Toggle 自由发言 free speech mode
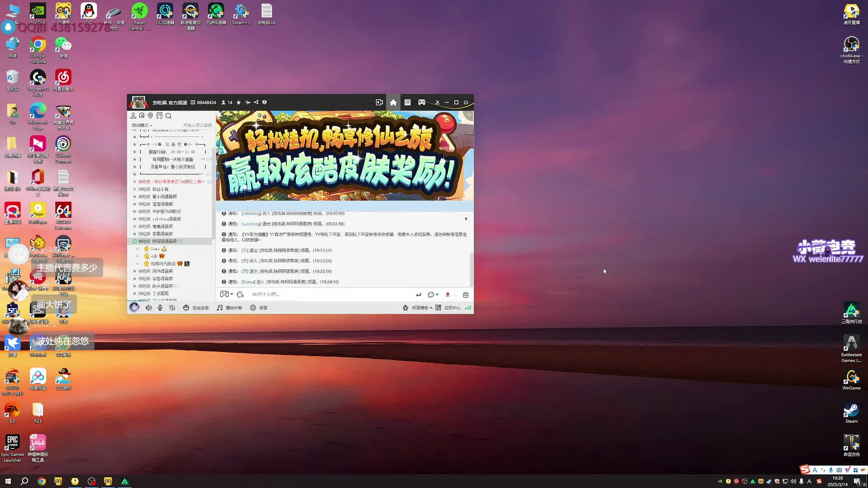 [196, 308]
